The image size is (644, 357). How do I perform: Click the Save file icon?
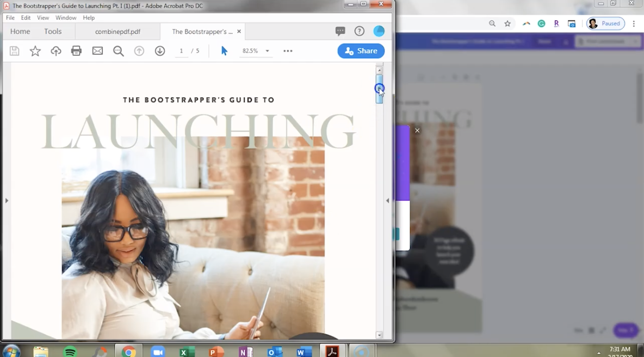point(14,51)
